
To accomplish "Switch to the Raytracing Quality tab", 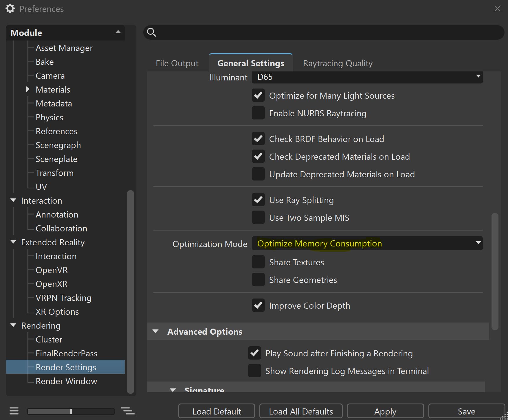I will click(x=338, y=63).
